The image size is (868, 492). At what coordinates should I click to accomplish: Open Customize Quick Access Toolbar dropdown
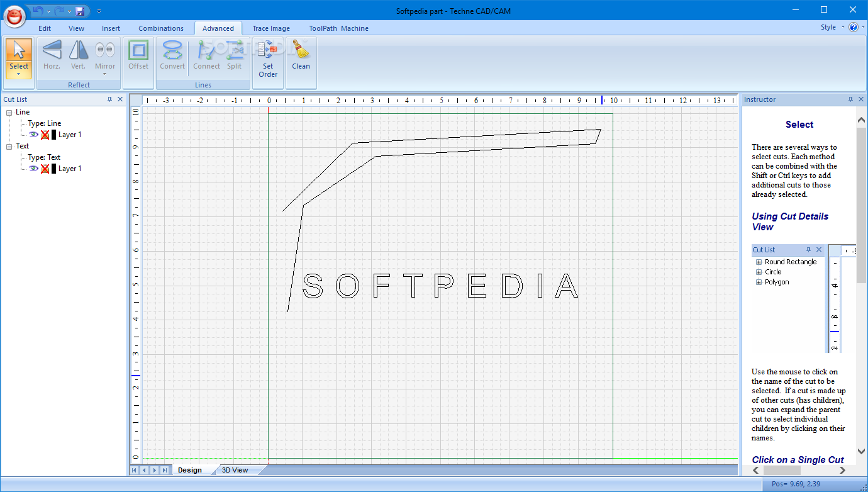tap(99, 11)
